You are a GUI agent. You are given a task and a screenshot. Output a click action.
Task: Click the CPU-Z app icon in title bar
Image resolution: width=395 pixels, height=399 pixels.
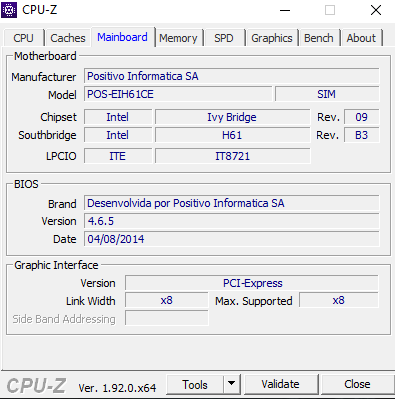(x=9, y=10)
